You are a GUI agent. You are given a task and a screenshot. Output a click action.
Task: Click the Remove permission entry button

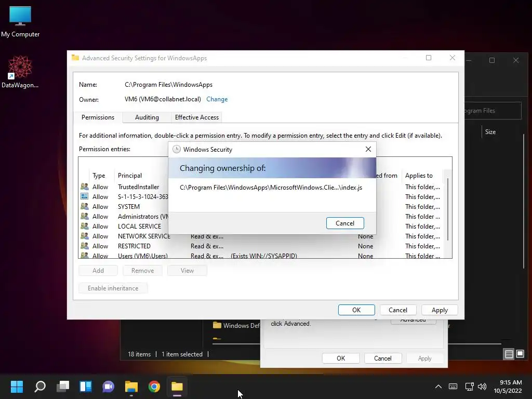[x=142, y=270]
